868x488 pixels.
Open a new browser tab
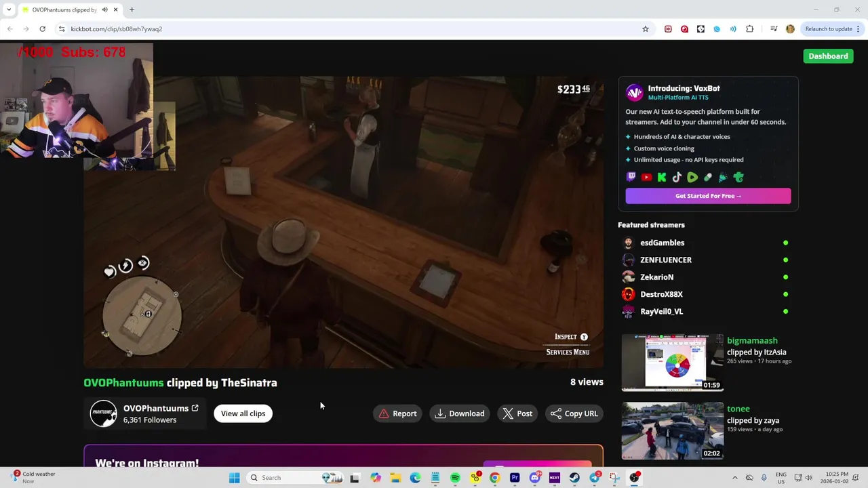[x=132, y=9]
